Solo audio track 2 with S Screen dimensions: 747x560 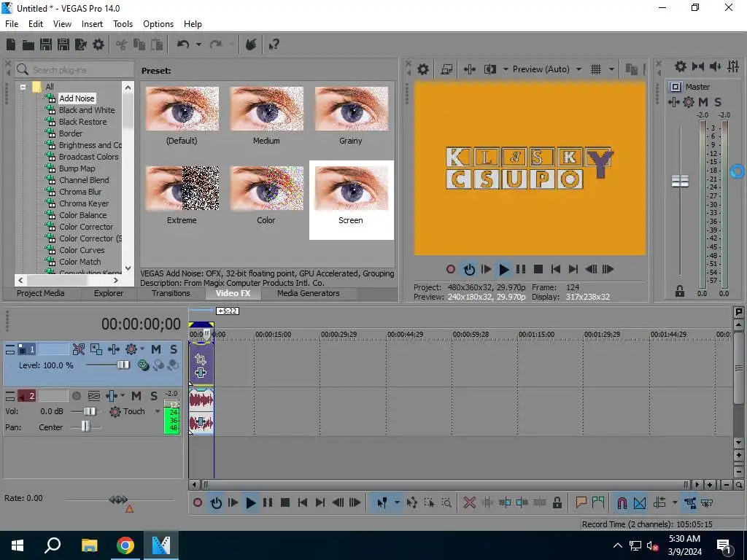[154, 396]
